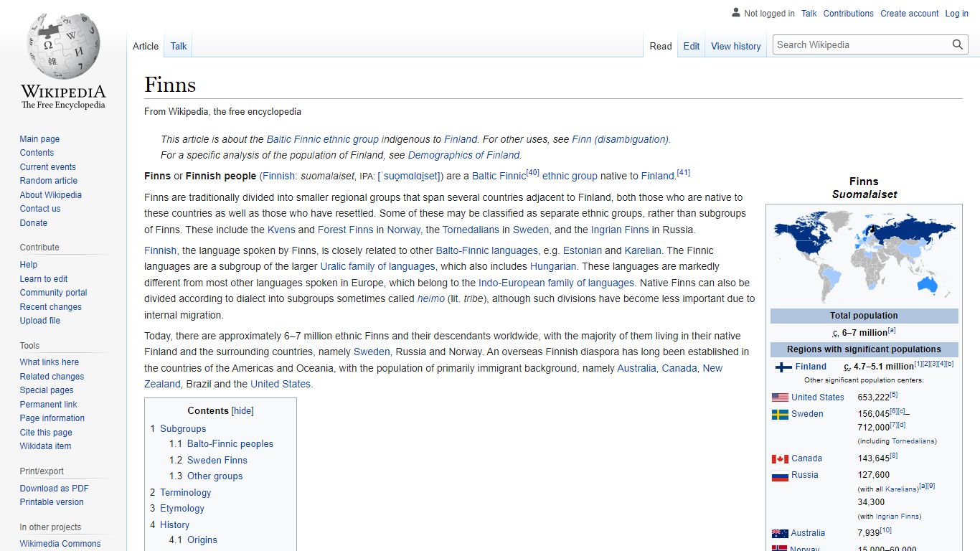Click the Sweden flag icon
The width and height of the screenshot is (980, 551).
(780, 414)
